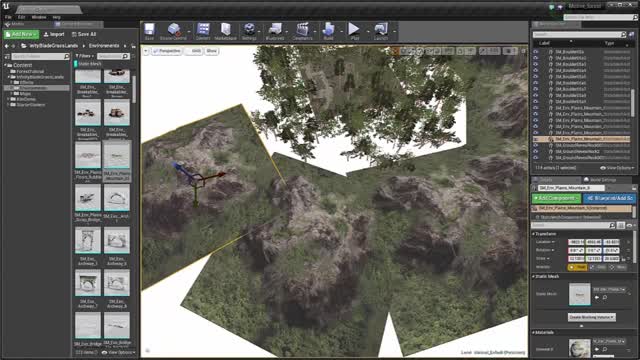
Task: Click the Add Component button
Action: [x=556, y=198]
